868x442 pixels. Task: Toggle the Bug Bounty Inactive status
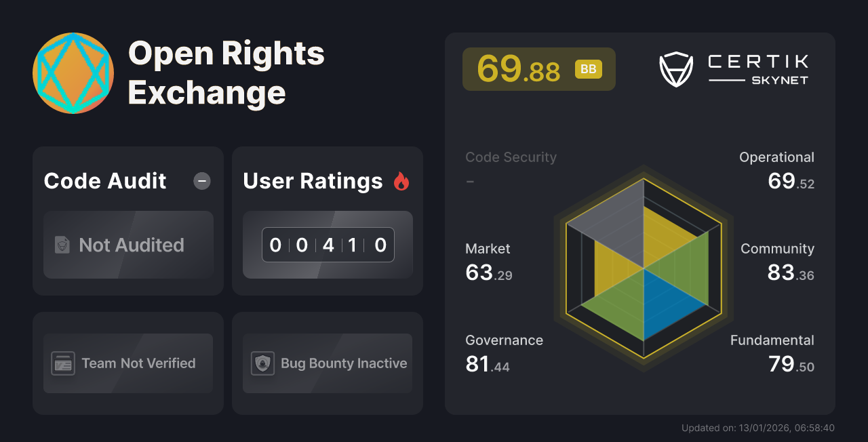click(x=327, y=363)
